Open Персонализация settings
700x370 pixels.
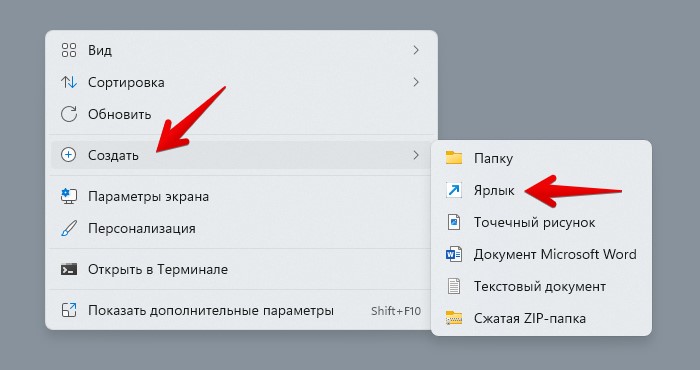[x=241, y=229]
